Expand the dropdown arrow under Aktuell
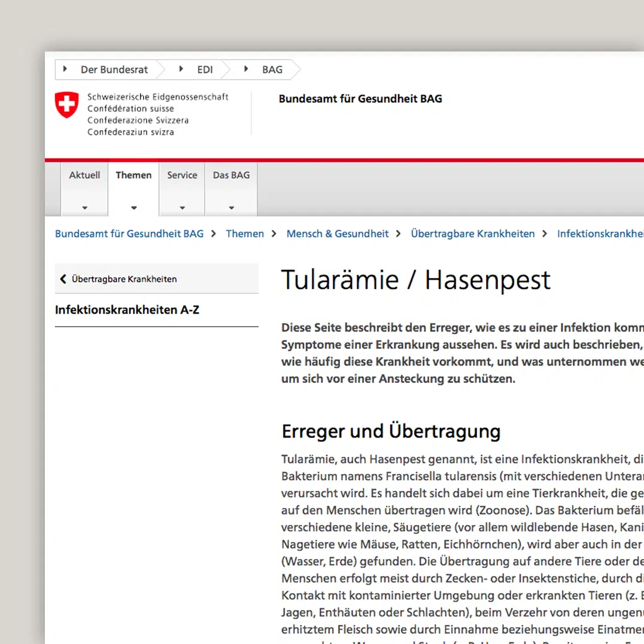Viewport: 644px width, 644px height. 84,208
